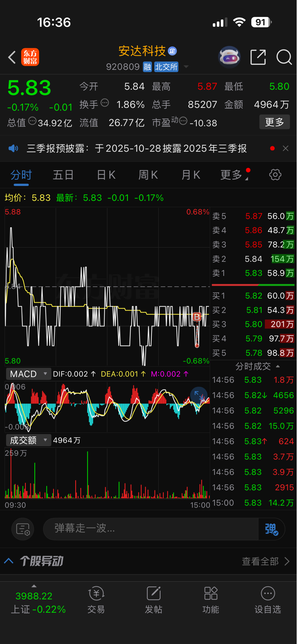
Task: Tap the fullscreen expand chart icon
Action: coord(199,396)
